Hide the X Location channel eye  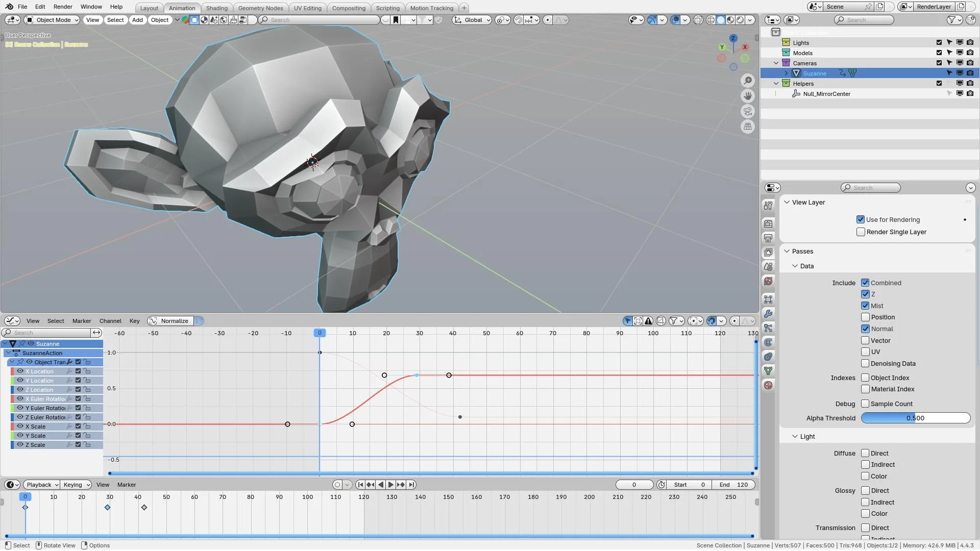(x=20, y=371)
